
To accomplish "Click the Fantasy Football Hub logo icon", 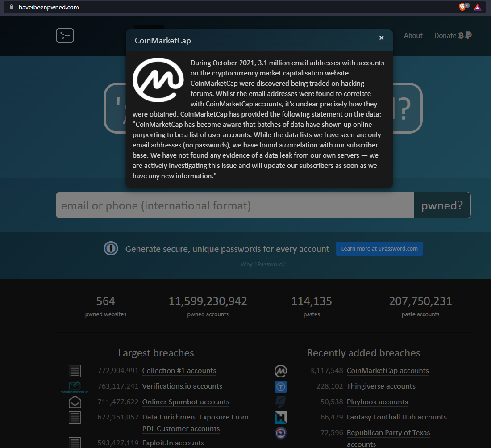I will pos(281,418).
